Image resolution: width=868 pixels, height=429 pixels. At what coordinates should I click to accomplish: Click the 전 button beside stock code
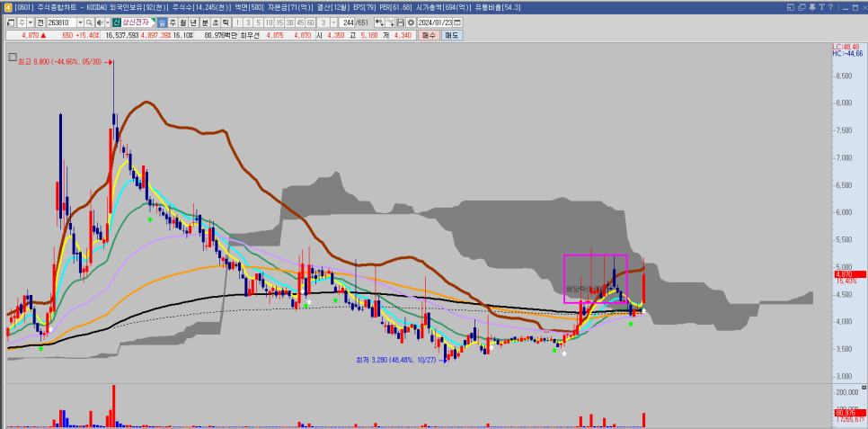pyautogui.click(x=40, y=22)
